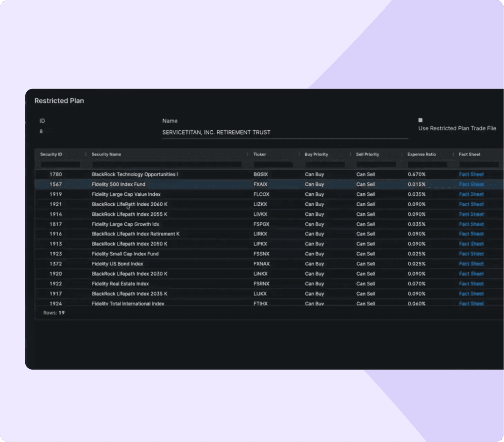Open Fact Sheet for BlackRock Lifepath Index 2030 K
The height and width of the screenshot is (442, 504).
(471, 274)
